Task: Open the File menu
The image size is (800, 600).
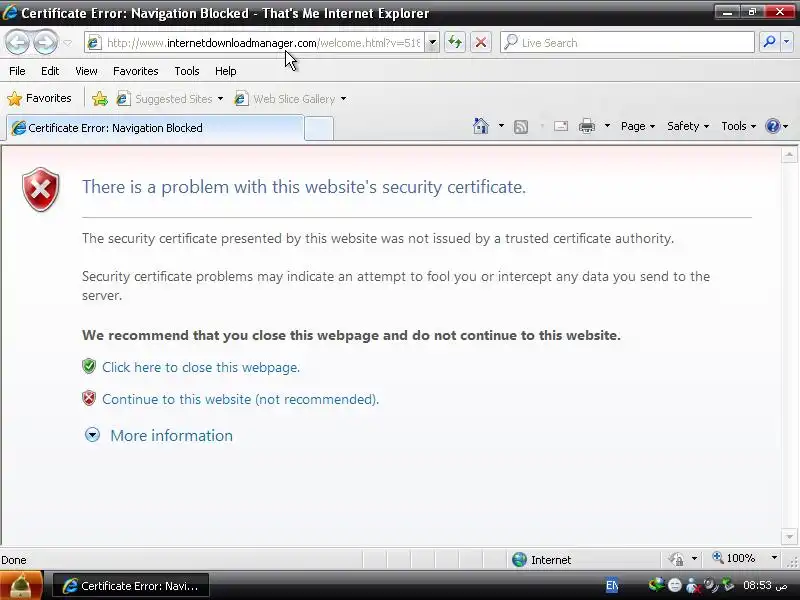Action: [17, 71]
